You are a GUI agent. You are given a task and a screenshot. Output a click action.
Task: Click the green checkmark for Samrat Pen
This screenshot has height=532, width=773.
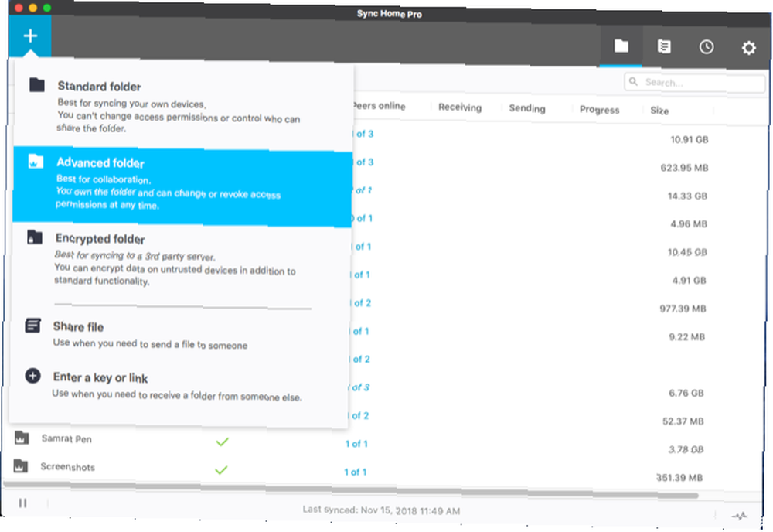(x=223, y=442)
